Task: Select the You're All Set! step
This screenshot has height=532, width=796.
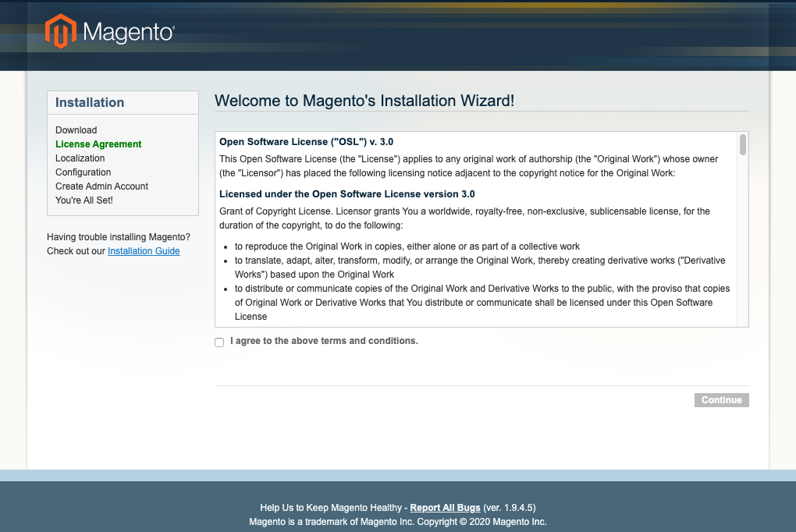Action: (x=84, y=200)
